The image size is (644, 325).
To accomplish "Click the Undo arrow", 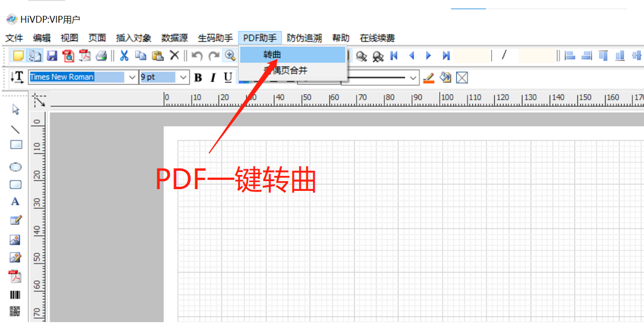I will pos(197,56).
